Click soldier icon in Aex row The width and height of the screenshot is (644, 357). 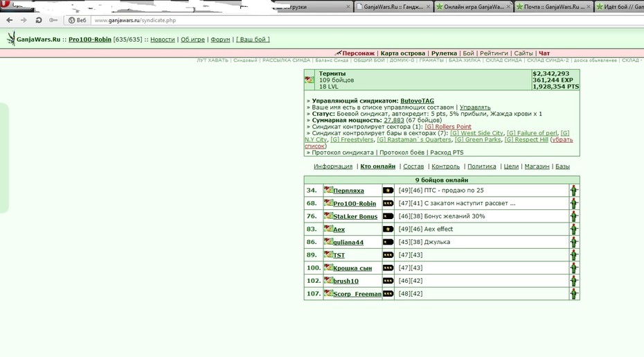tap(574, 229)
